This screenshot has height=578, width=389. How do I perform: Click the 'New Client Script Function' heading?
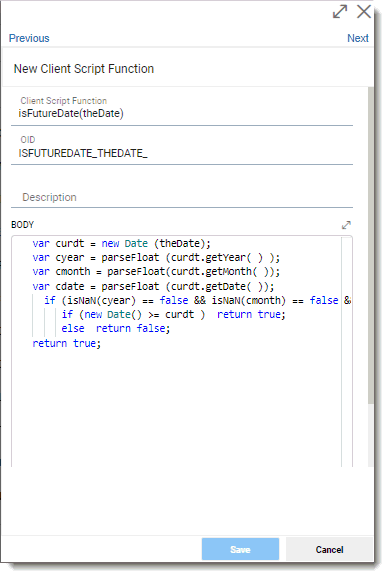pos(84,69)
